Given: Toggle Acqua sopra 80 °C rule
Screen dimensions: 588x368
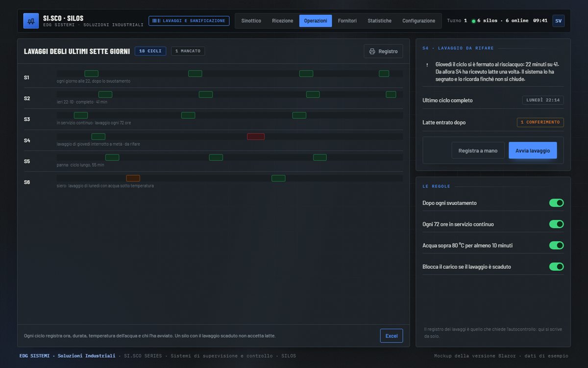Looking at the screenshot, I should pos(556,245).
